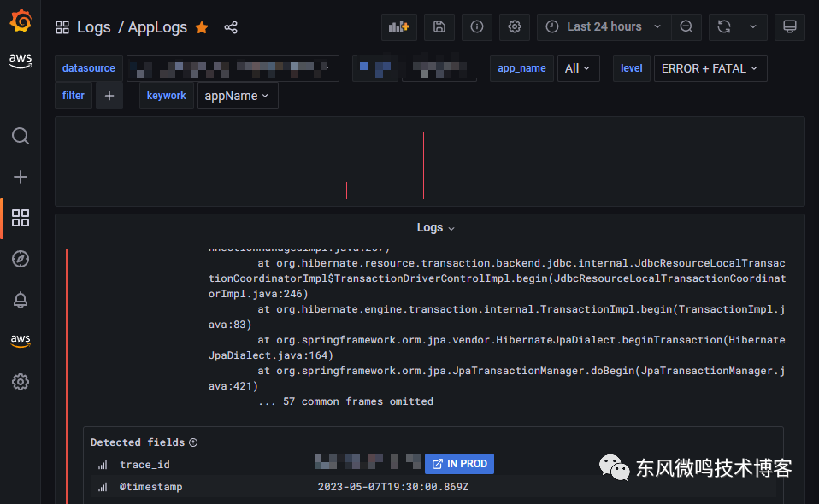The image size is (819, 504).
Task: Open the Last 24 hours time picker
Action: point(604,27)
